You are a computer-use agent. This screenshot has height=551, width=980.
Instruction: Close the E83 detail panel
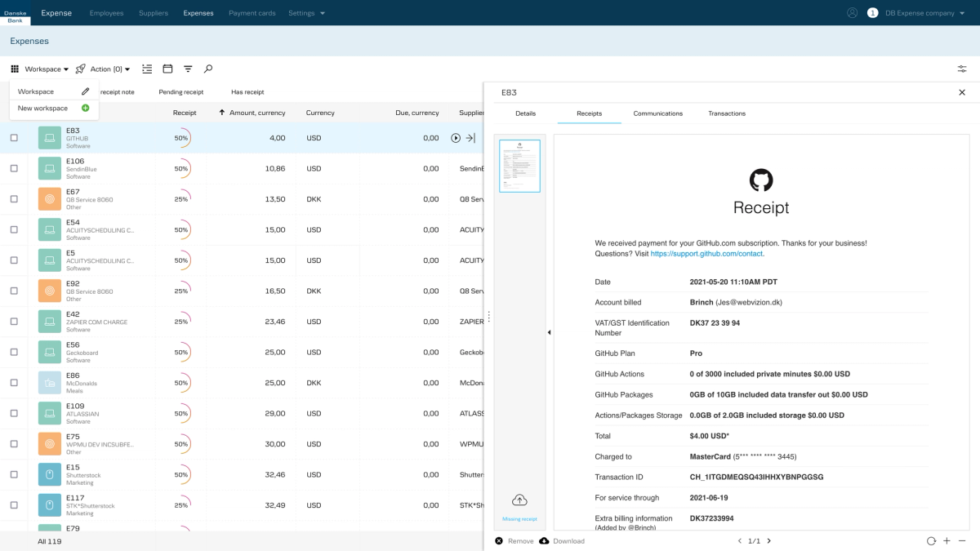962,92
